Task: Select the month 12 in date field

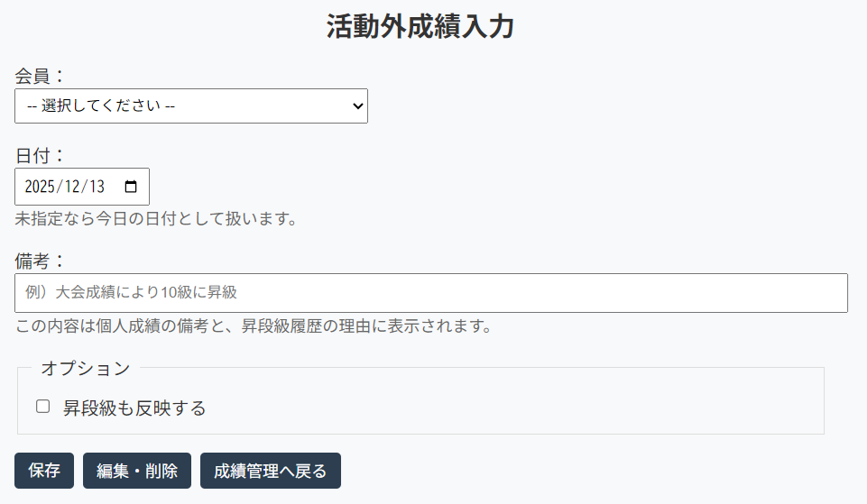Action: coord(71,187)
